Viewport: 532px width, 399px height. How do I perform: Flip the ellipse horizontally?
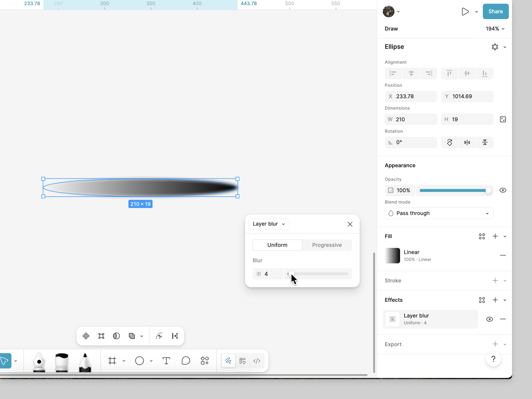(x=467, y=142)
